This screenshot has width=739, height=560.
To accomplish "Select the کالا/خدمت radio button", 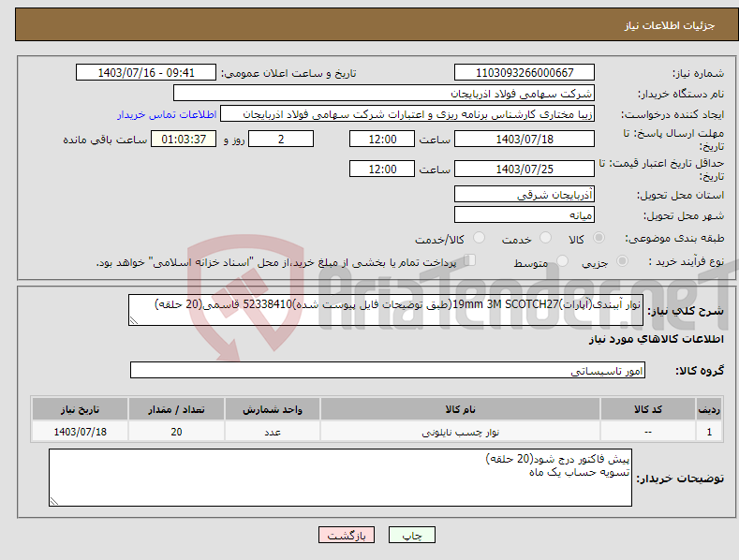I will 479,238.
